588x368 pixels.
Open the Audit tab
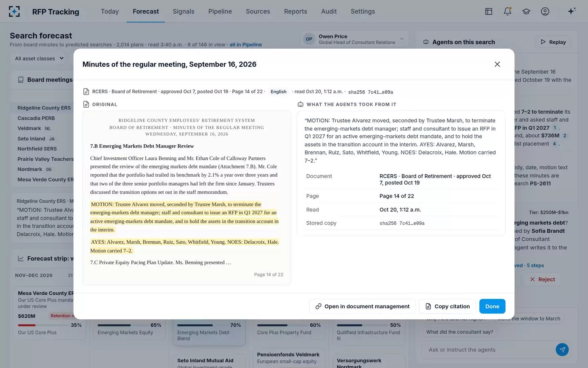329,11
